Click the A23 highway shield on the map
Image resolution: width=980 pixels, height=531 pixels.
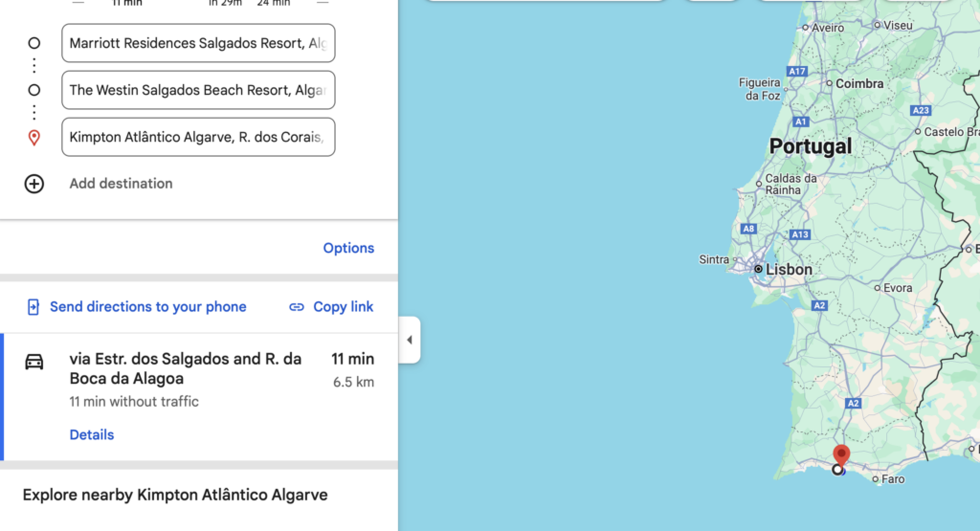pos(921,111)
